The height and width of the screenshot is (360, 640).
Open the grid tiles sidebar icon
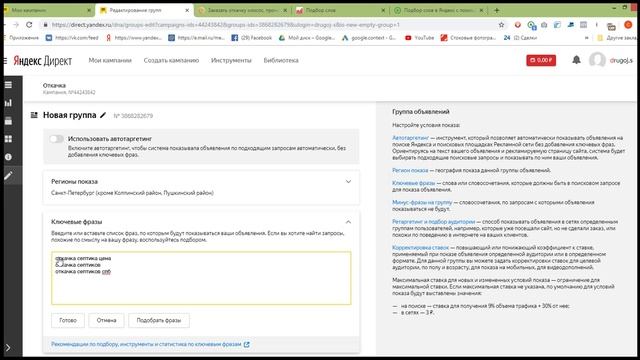[8, 139]
